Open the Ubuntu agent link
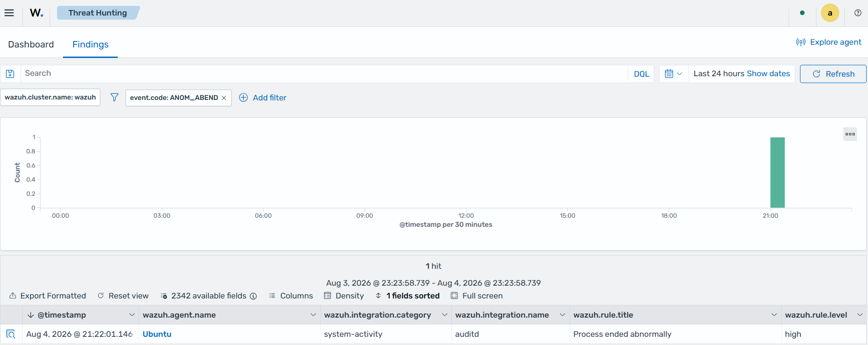This screenshot has height=345, width=868. (x=157, y=334)
